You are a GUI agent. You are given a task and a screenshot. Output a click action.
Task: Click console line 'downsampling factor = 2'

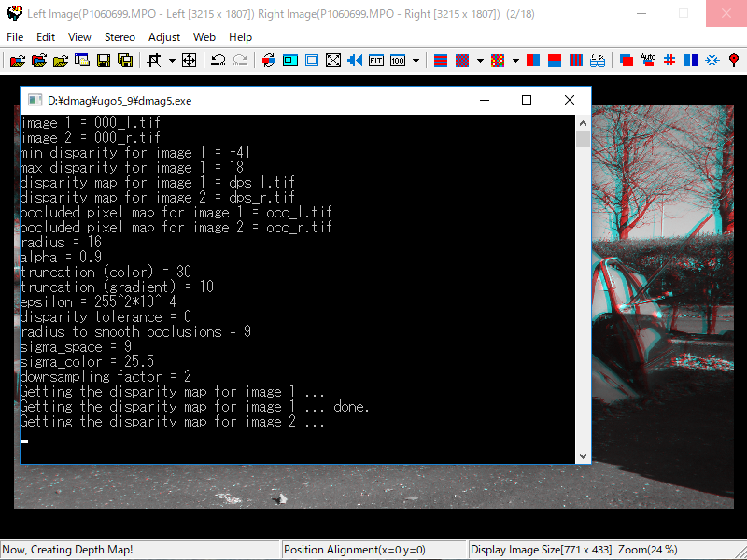click(x=106, y=377)
